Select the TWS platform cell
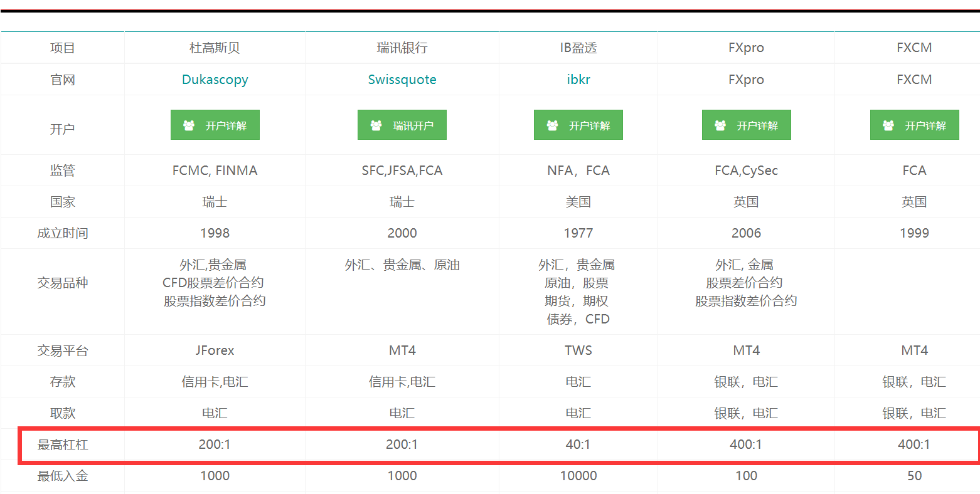Screen dimensions: 980x494 pyautogui.click(x=578, y=350)
